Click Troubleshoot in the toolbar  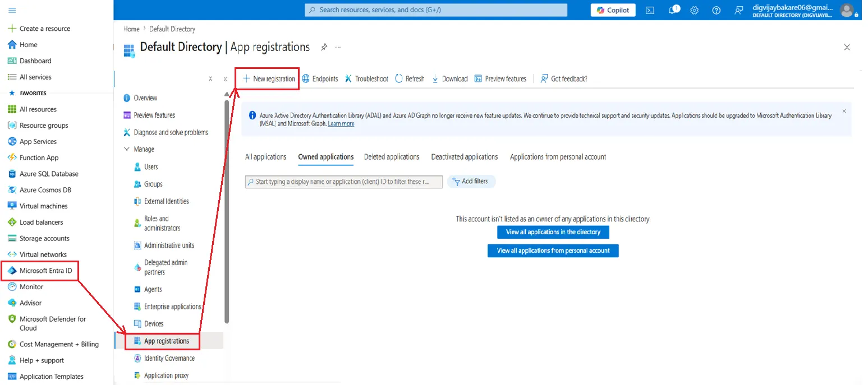point(366,79)
